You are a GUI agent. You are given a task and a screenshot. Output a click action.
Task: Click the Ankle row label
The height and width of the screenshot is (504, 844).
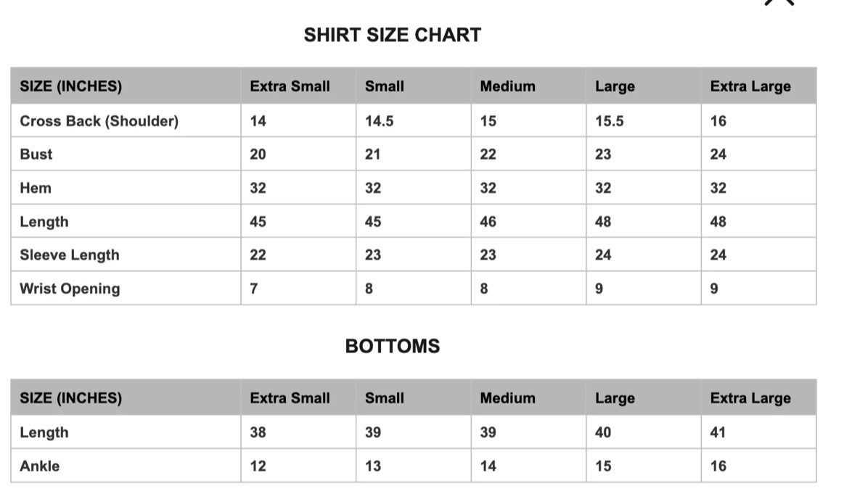click(40, 466)
